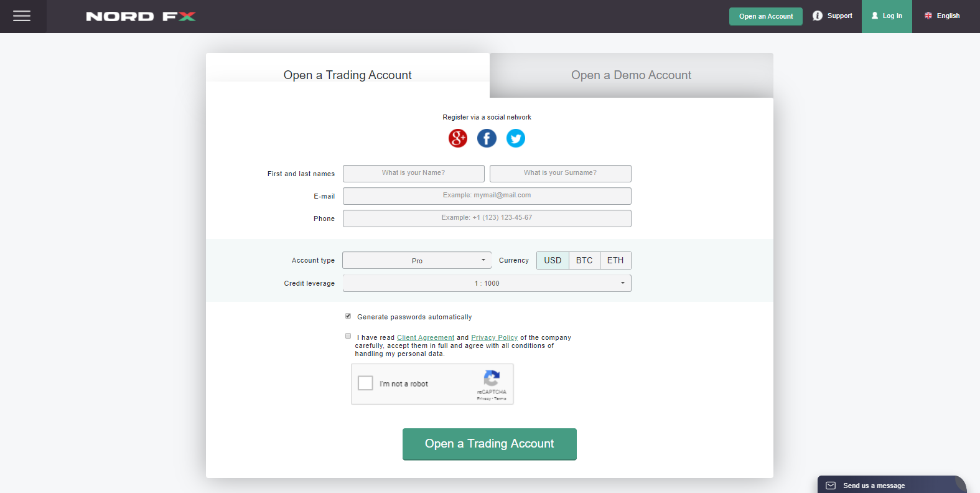The width and height of the screenshot is (980, 493).
Task: Click the Phone label
Action: pos(324,218)
